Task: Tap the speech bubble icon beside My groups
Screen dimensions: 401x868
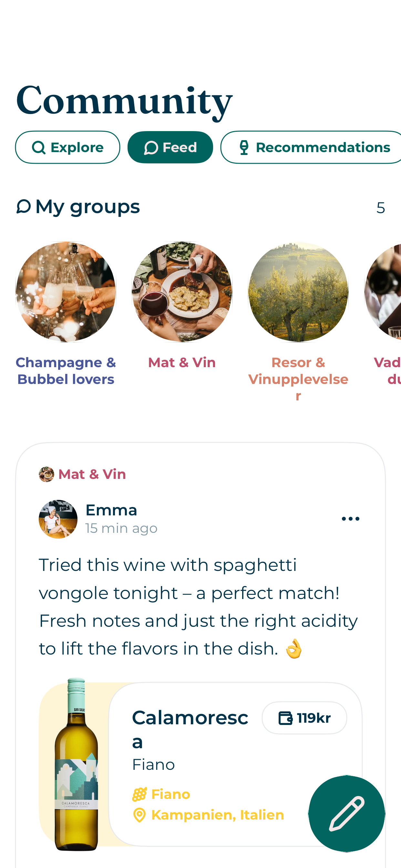Action: (x=24, y=206)
